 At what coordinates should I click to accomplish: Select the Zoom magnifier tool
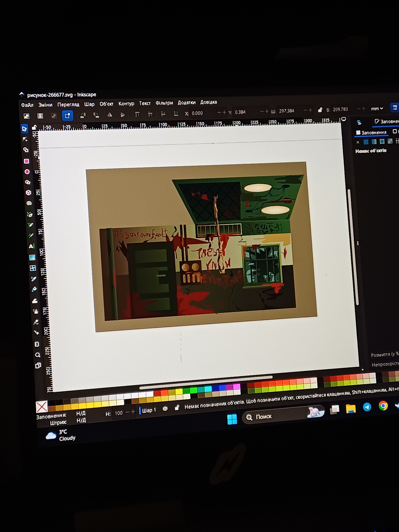pos(38,355)
